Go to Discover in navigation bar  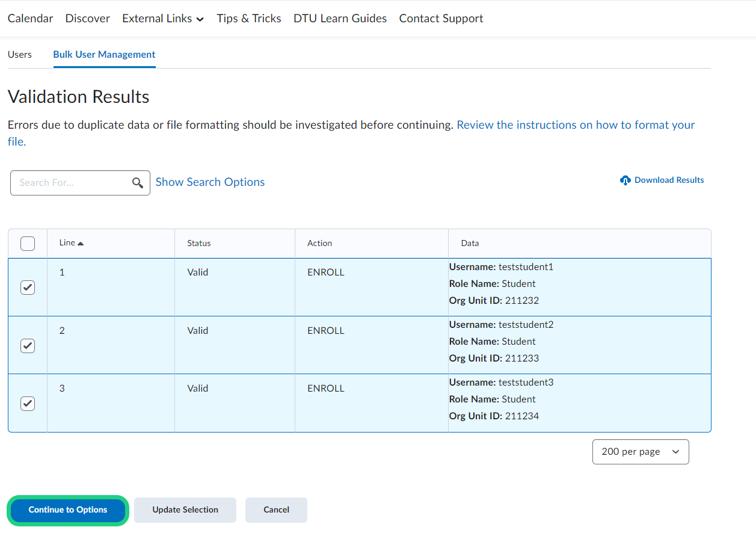88,19
